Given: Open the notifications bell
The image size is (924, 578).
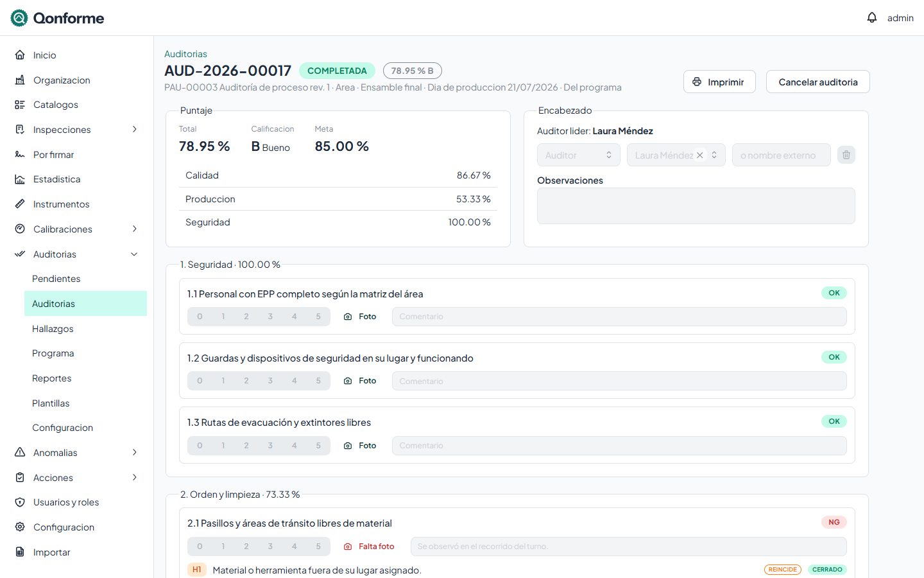Looking at the screenshot, I should click(x=871, y=18).
